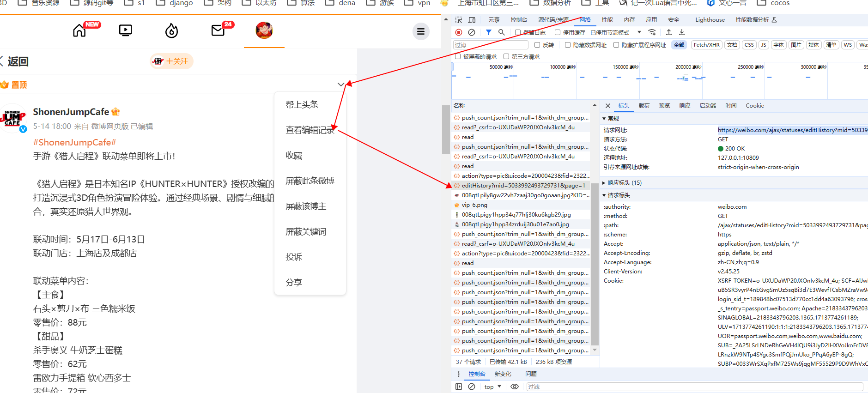Open network conditions wifi icon
The height and width of the screenshot is (393, 868).
pos(652,32)
